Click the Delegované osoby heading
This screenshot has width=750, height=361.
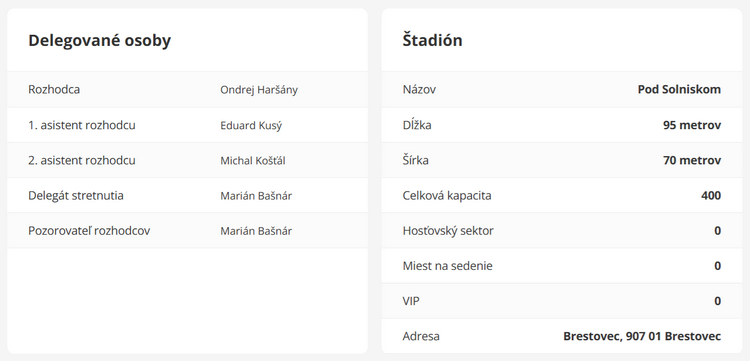99,41
